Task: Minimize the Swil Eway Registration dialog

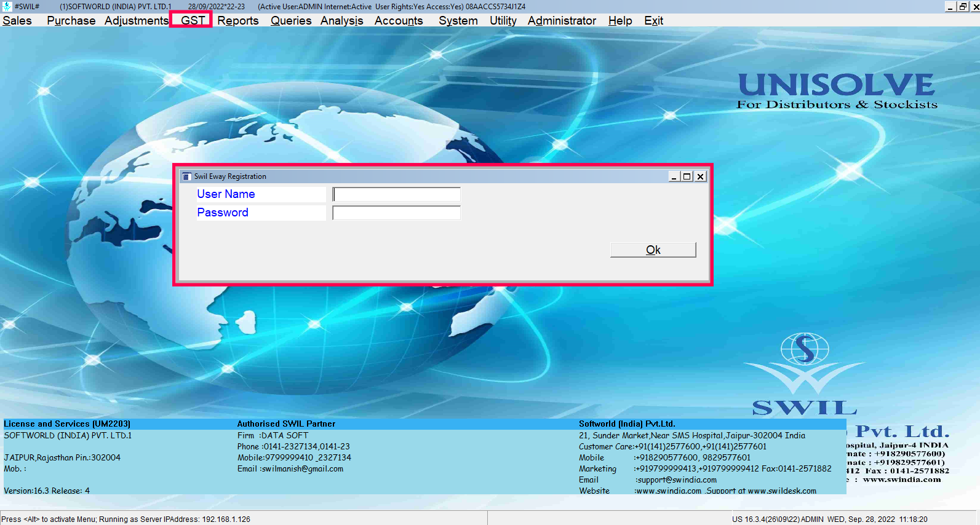Action: point(674,176)
